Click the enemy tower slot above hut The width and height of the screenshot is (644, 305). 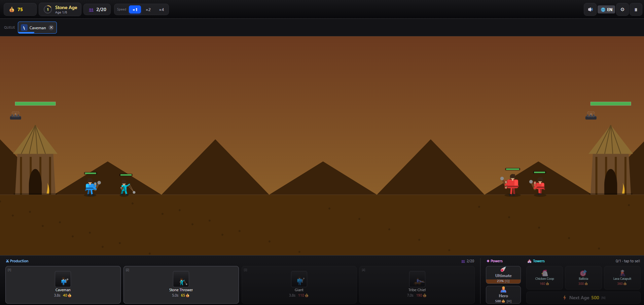(x=591, y=115)
